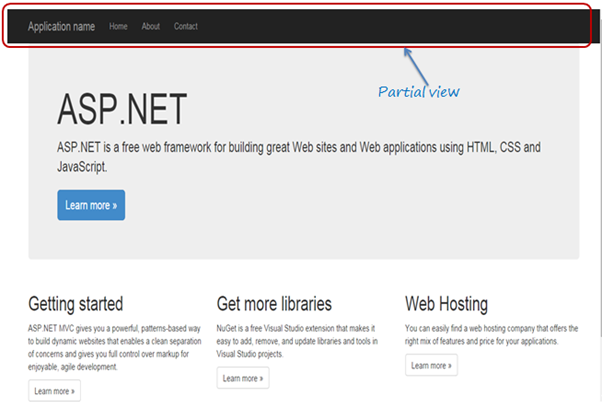602x408 pixels.
Task: Go to the About page link
Action: pos(150,26)
